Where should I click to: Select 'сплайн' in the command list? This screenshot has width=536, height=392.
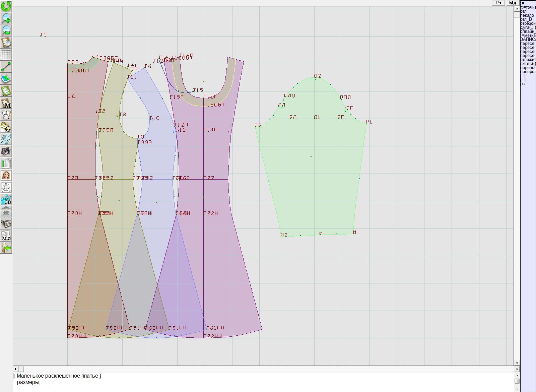528,31
